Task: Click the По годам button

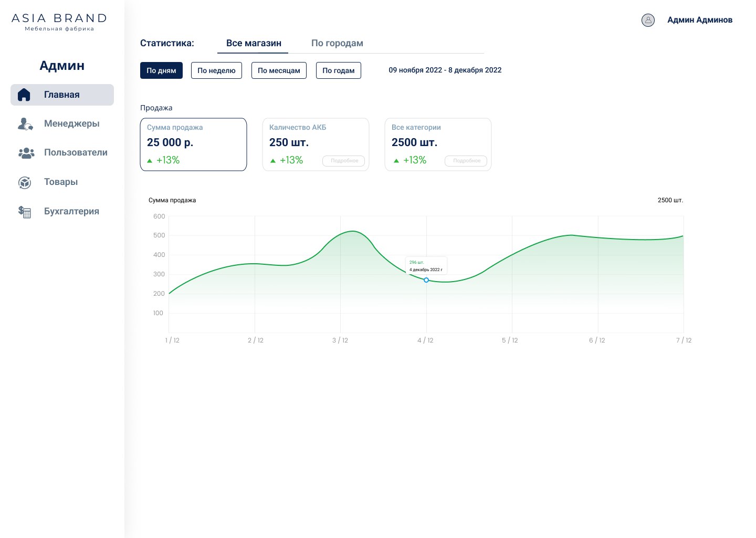Action: point(339,70)
